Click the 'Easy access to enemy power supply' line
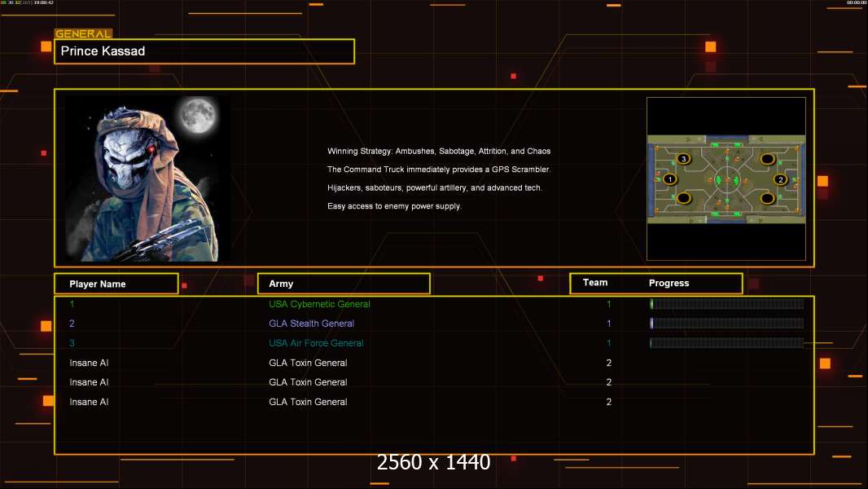 pyautogui.click(x=394, y=206)
